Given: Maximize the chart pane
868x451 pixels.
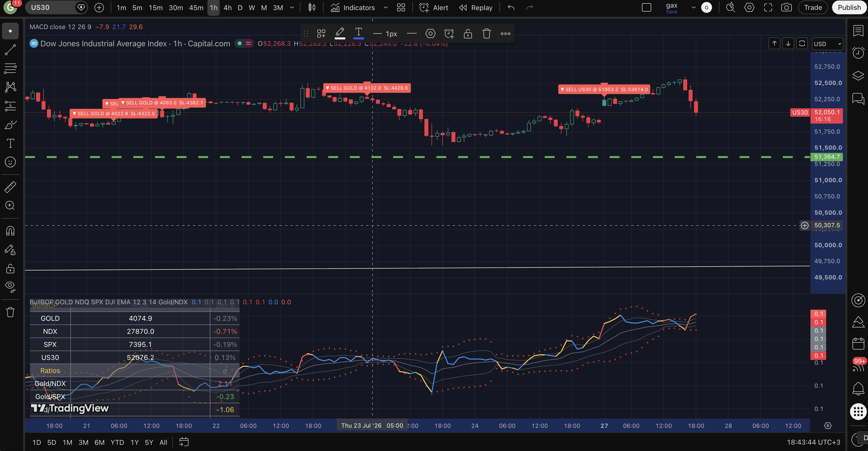Looking at the screenshot, I should [802, 44].
